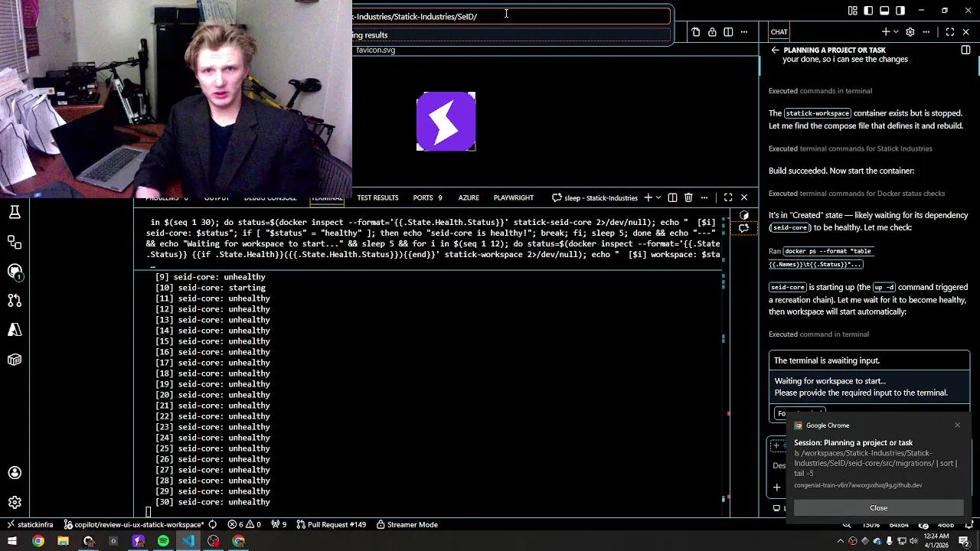980x551 pixels.
Task: Maximize the chat panel
Action: click(950, 32)
